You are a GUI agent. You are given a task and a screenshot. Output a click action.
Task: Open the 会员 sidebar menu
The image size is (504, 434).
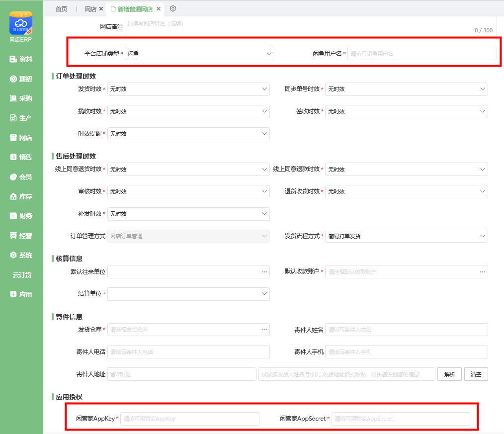21,177
